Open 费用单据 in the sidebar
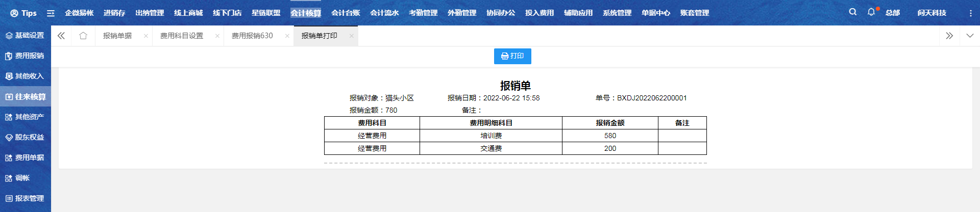Screen dimensions: 980x212 (26, 157)
